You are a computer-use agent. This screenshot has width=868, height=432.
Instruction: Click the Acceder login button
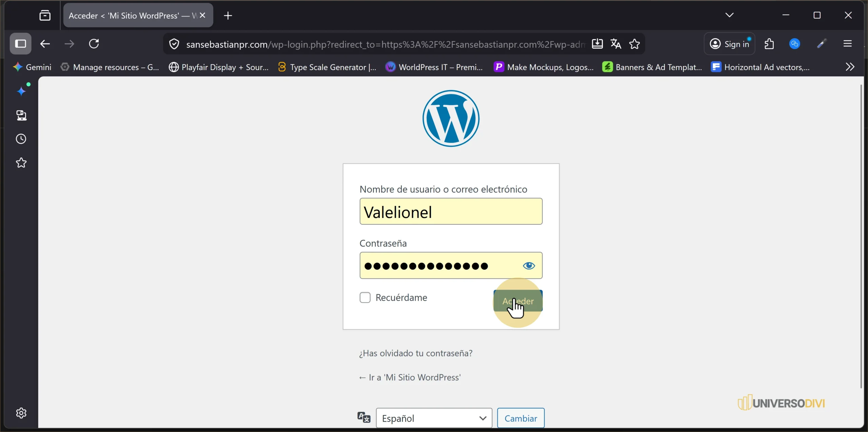point(518,301)
